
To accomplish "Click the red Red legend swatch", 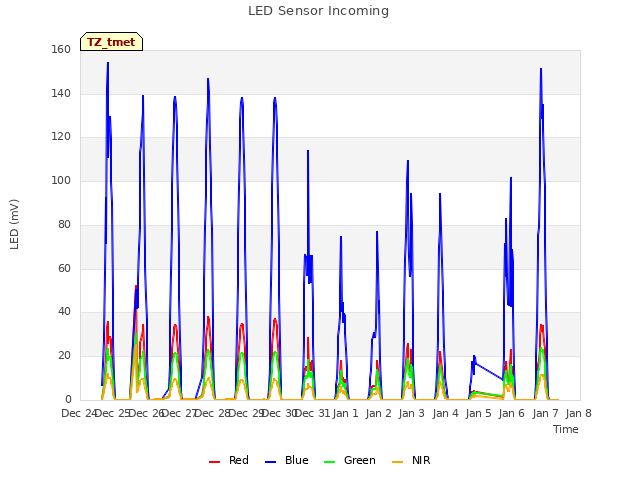I will pyautogui.click(x=214, y=462).
